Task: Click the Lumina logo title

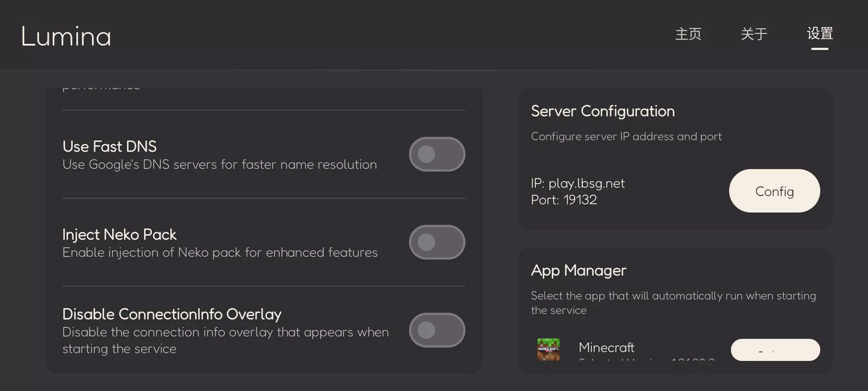Action: pyautogui.click(x=66, y=37)
